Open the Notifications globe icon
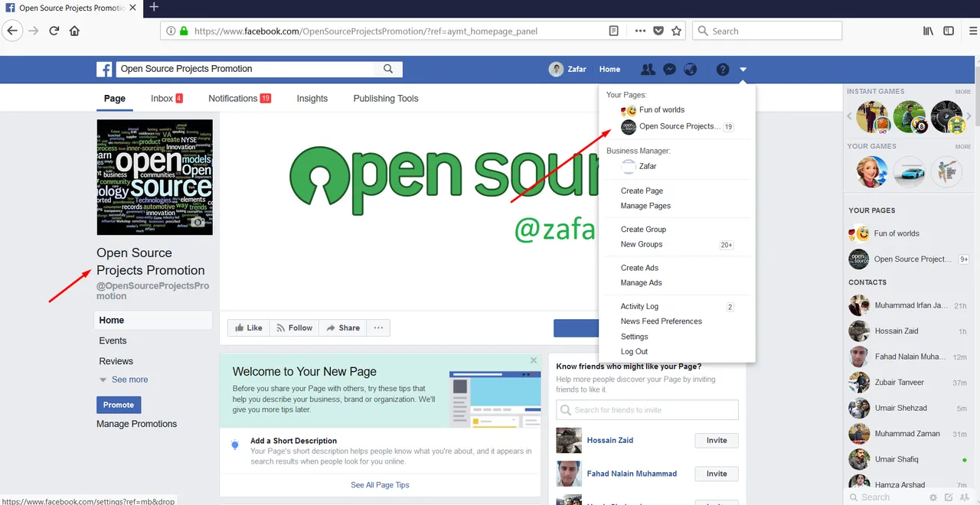980x505 pixels. click(691, 69)
